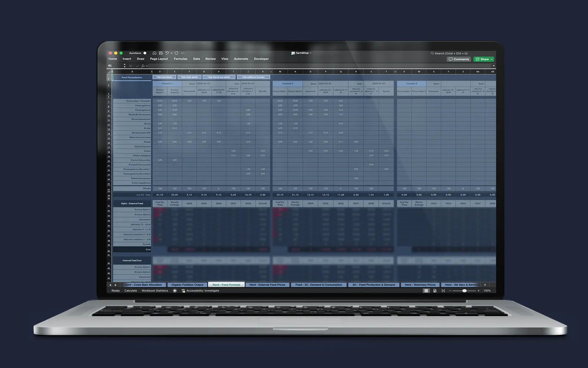
Task: Select the Feed Formulation header cell
Action: (x=132, y=78)
